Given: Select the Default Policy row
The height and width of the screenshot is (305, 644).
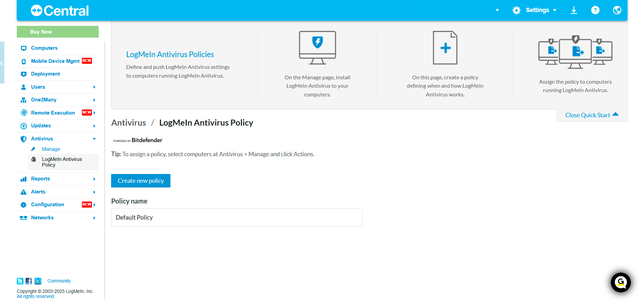Looking at the screenshot, I should click(x=237, y=218).
